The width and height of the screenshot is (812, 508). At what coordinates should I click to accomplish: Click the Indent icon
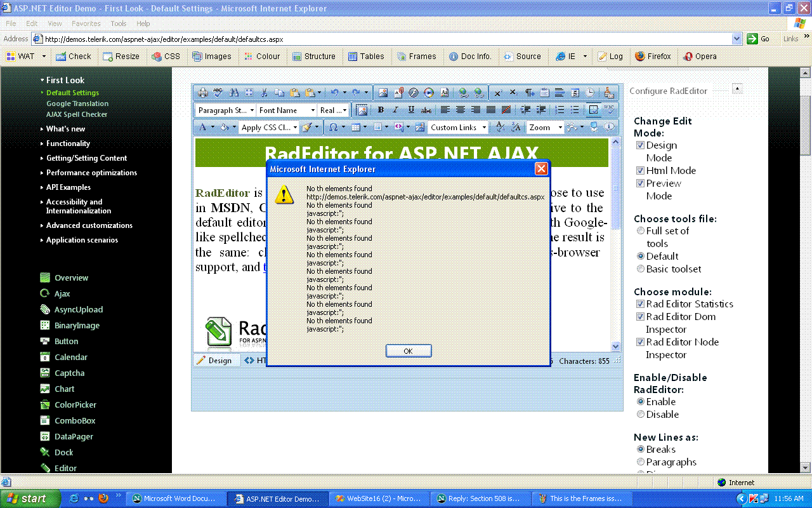(x=525, y=110)
